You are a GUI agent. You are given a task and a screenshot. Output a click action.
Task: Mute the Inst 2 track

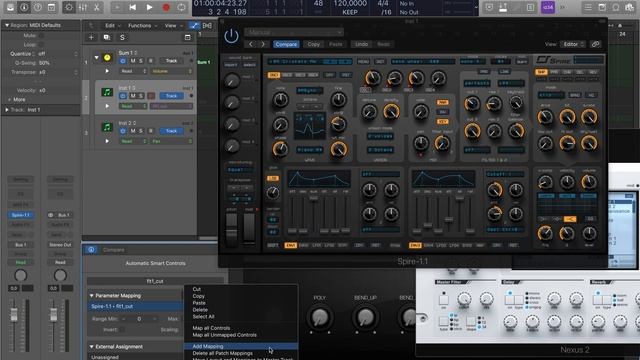tap(133, 131)
